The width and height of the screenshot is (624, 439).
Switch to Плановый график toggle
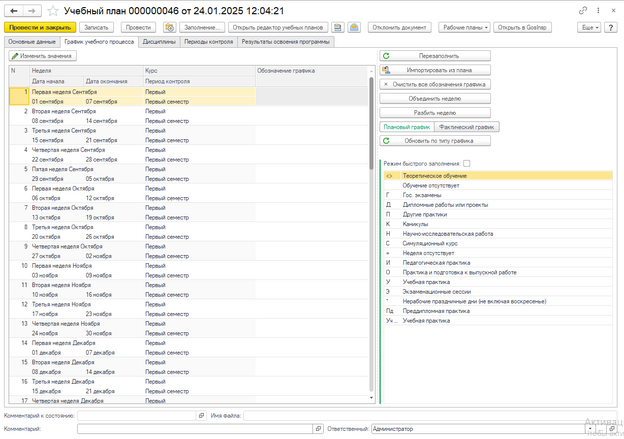click(406, 127)
